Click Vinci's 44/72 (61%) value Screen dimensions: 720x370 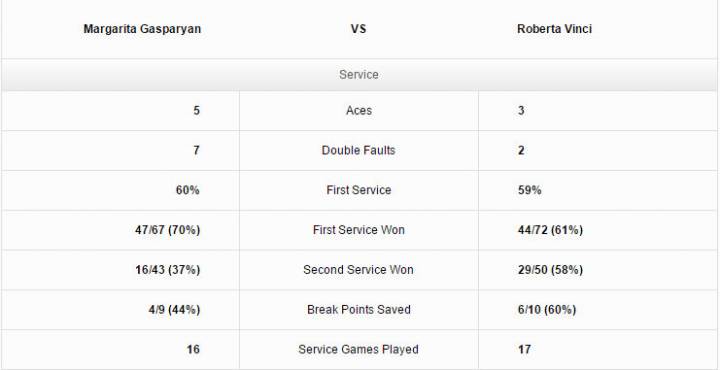[x=550, y=230]
